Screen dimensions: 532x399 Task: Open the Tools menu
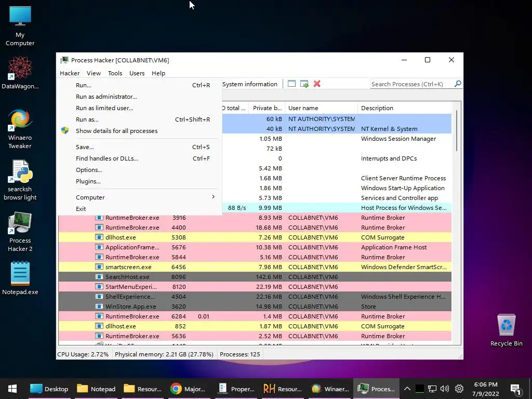pos(115,73)
